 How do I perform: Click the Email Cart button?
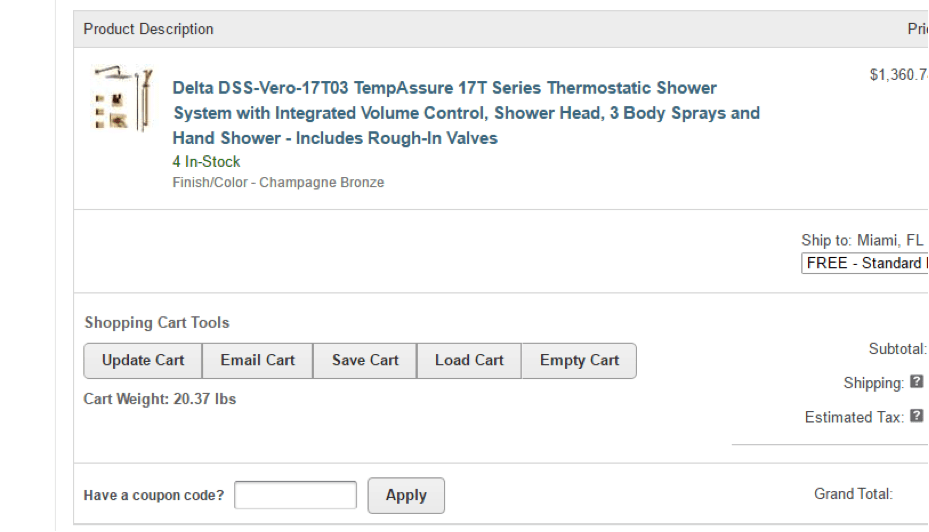(x=257, y=360)
